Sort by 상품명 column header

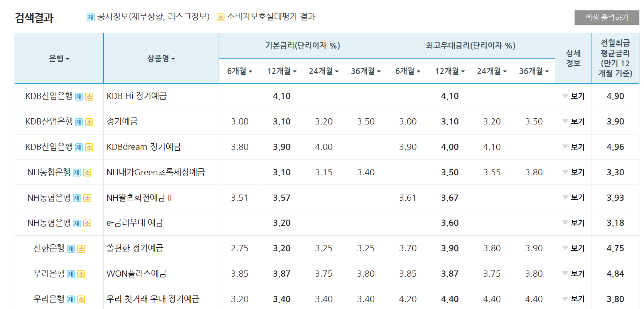click(161, 58)
